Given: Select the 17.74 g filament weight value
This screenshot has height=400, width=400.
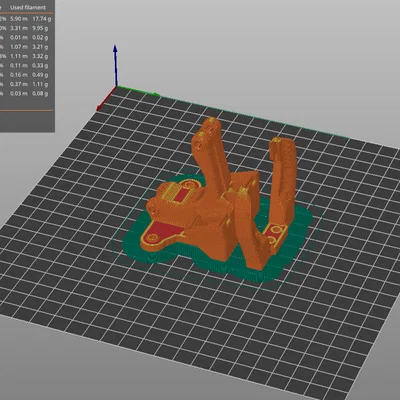Looking at the screenshot, I should [42, 19].
